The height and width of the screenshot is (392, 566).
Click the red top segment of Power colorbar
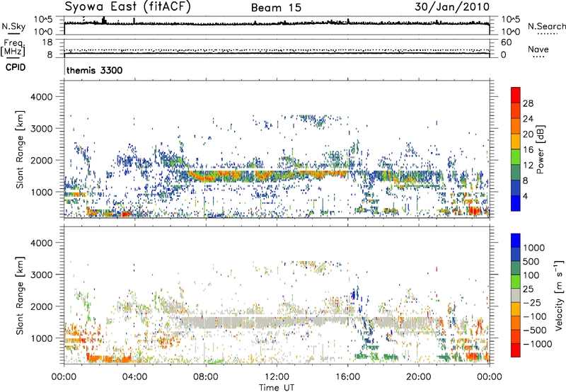tap(516, 96)
